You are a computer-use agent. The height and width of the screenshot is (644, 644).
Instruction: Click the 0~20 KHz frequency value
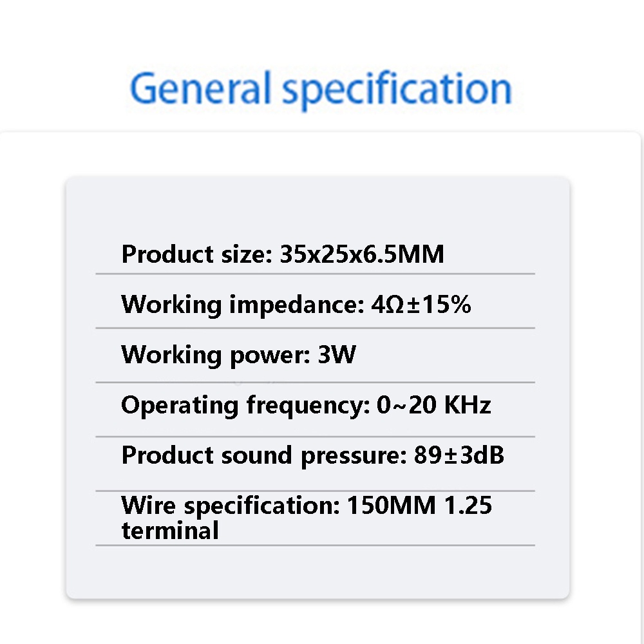(x=433, y=405)
